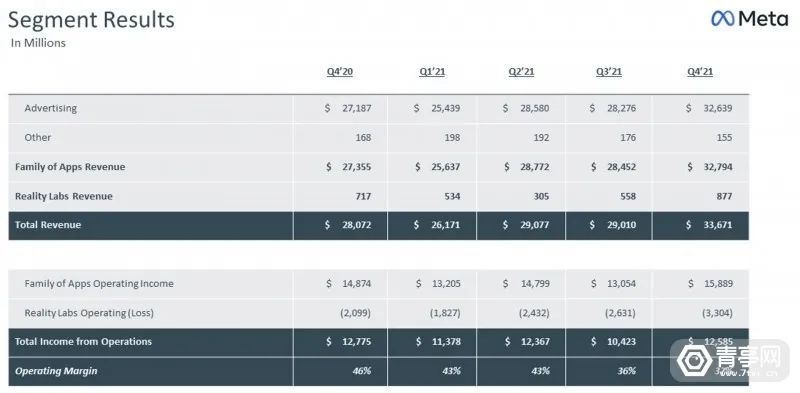The width and height of the screenshot is (800, 393).
Task: Select the Reality Labs Revenue label
Action: pos(64,196)
